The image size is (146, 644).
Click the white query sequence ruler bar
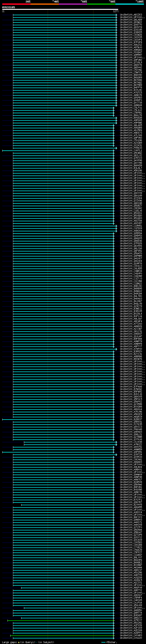click(x=60, y=10)
